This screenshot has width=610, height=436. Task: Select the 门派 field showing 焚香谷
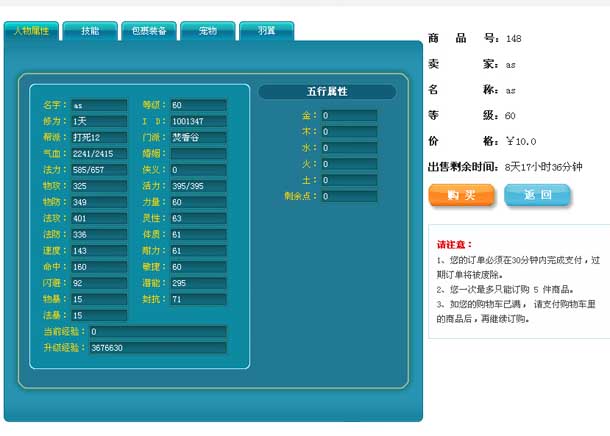198,137
